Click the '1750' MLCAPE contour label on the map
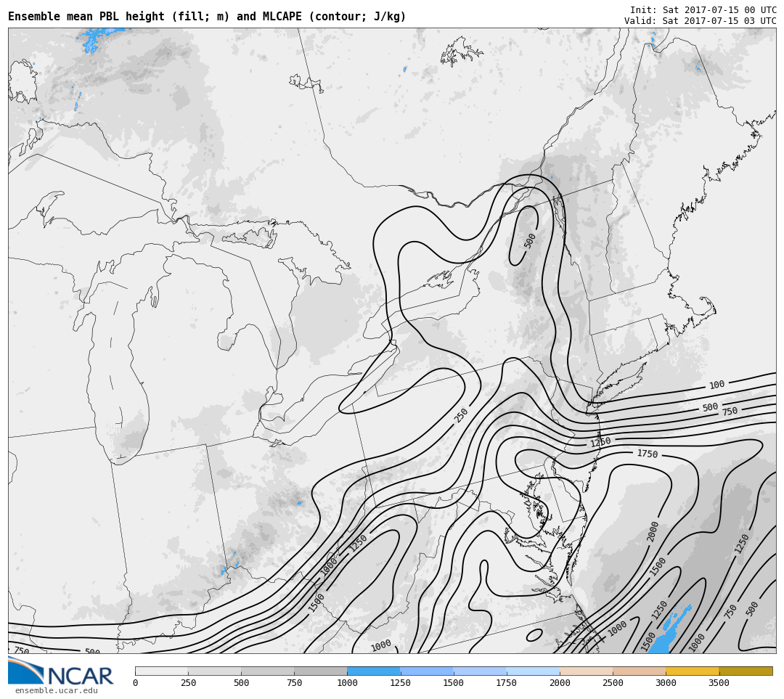 tap(647, 454)
